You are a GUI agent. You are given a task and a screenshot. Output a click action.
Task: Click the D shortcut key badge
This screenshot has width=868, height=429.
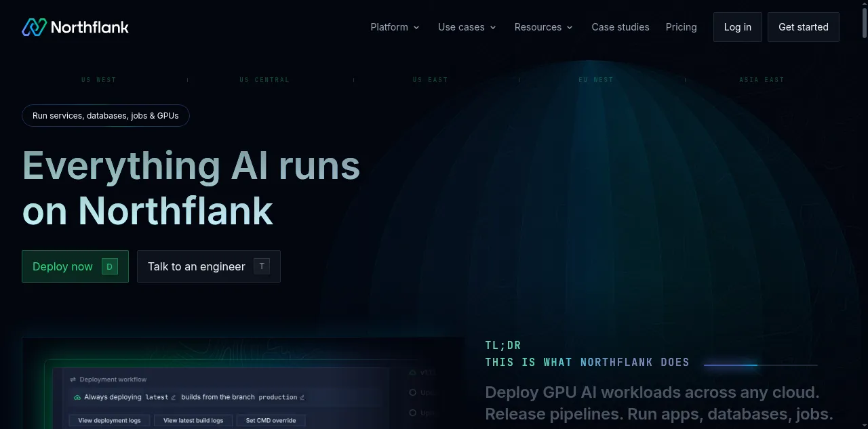coord(110,266)
